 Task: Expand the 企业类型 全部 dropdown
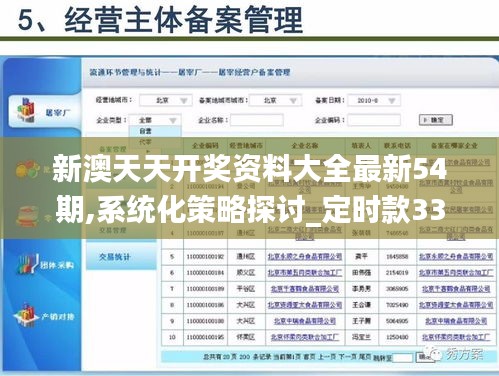tap(155, 120)
